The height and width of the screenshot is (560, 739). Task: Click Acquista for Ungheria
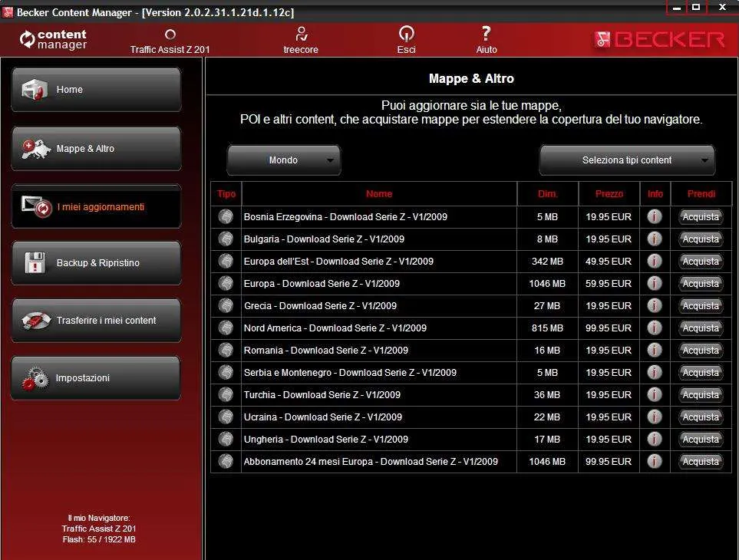pyautogui.click(x=701, y=439)
